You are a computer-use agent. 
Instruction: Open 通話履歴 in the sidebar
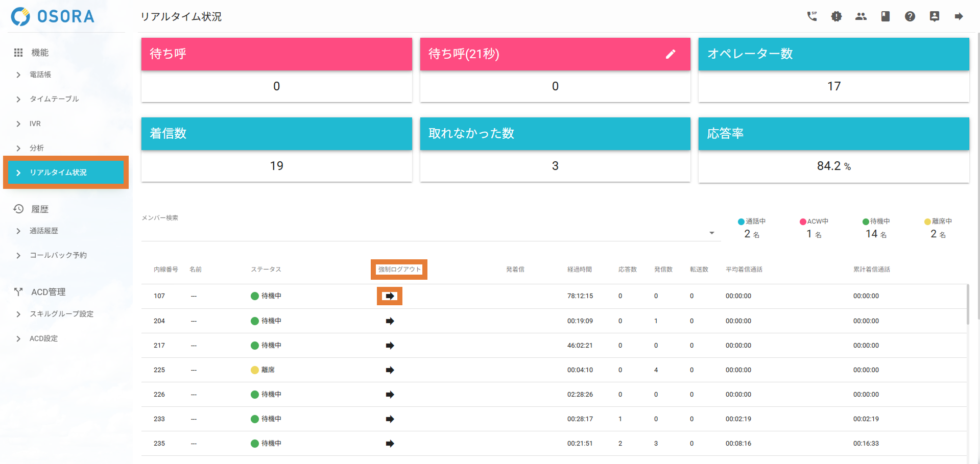click(x=44, y=231)
